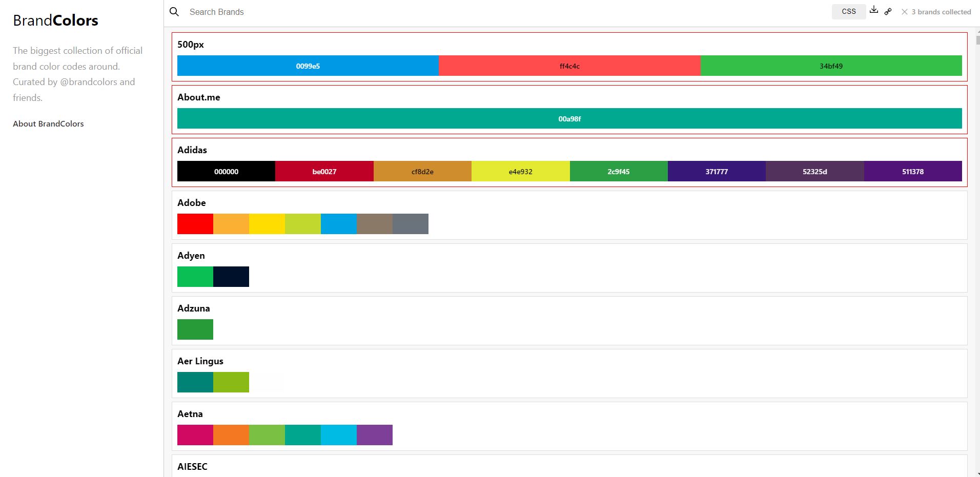Click Aetna sky blue swatch

[339, 435]
